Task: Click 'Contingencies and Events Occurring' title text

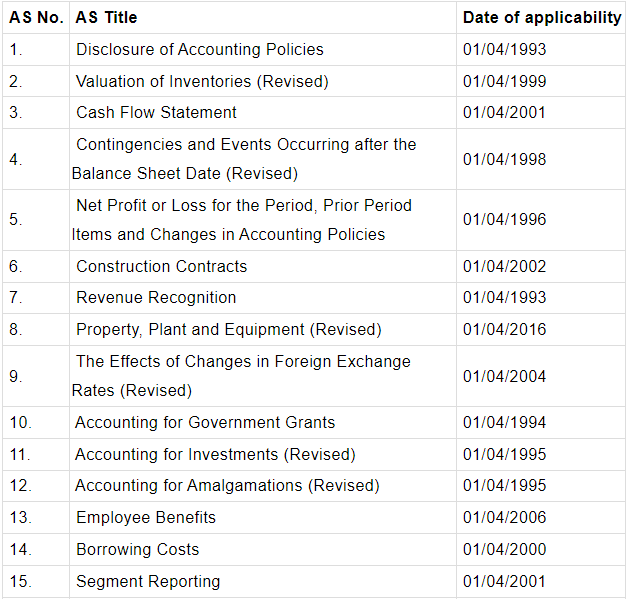Action: [x=246, y=144]
